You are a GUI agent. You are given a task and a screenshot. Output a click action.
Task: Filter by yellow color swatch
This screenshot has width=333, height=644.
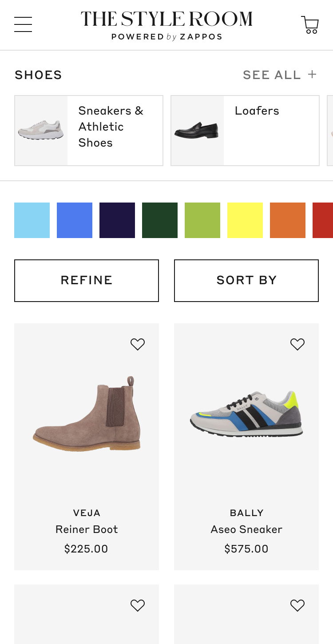click(x=245, y=220)
